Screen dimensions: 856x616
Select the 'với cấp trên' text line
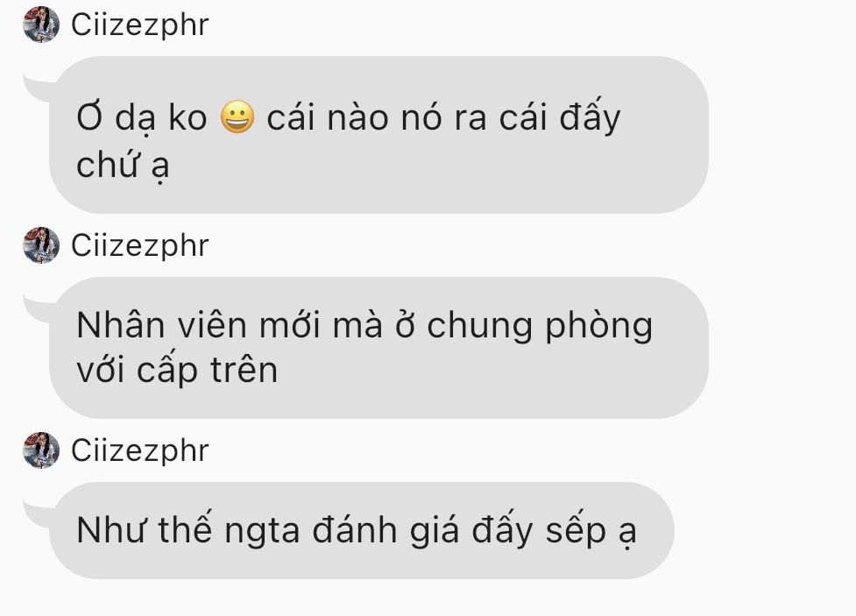[x=178, y=369]
